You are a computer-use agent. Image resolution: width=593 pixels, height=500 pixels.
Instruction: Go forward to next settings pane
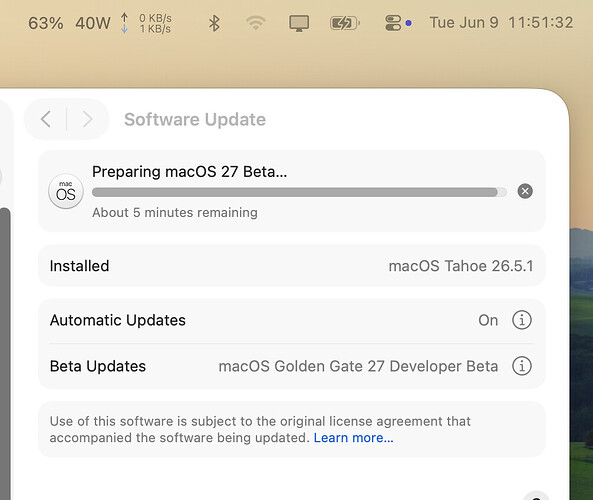pyautogui.click(x=87, y=119)
